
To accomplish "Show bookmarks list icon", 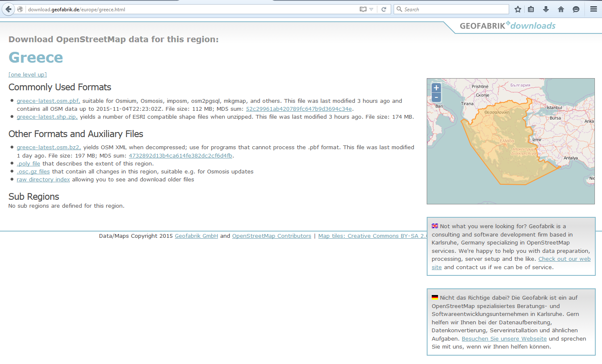I will coord(531,9).
